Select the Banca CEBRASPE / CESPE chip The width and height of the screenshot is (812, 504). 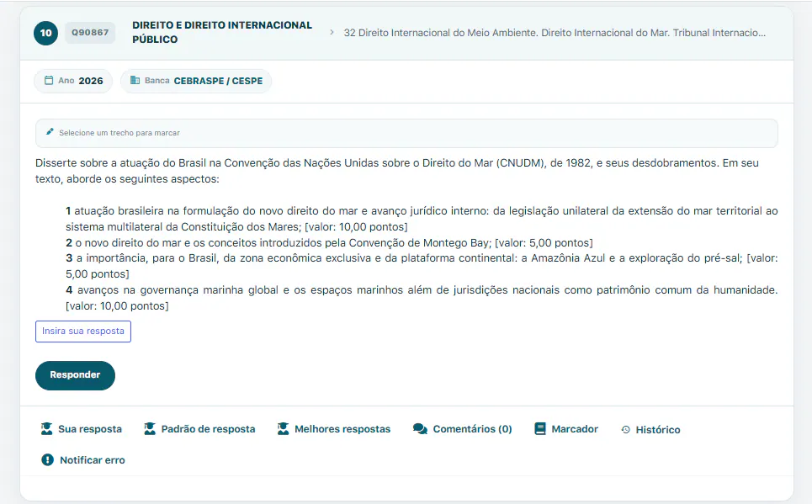click(x=196, y=81)
